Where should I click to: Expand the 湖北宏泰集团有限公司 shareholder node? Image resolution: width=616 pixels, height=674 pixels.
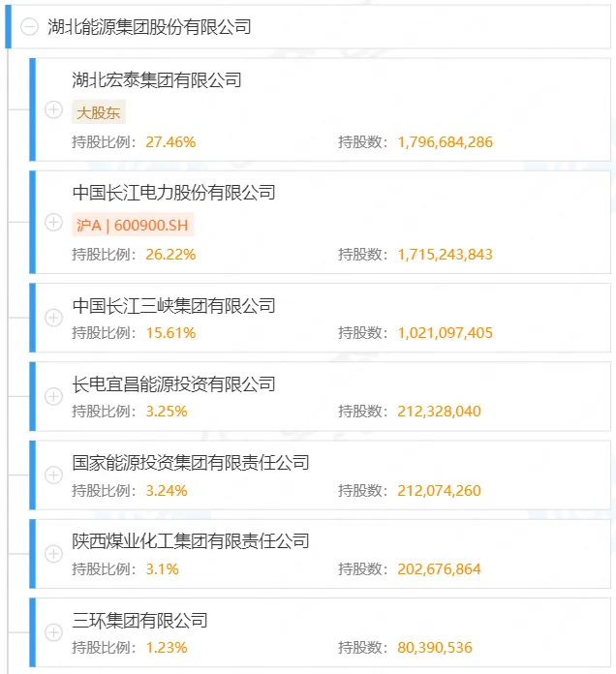tap(54, 110)
